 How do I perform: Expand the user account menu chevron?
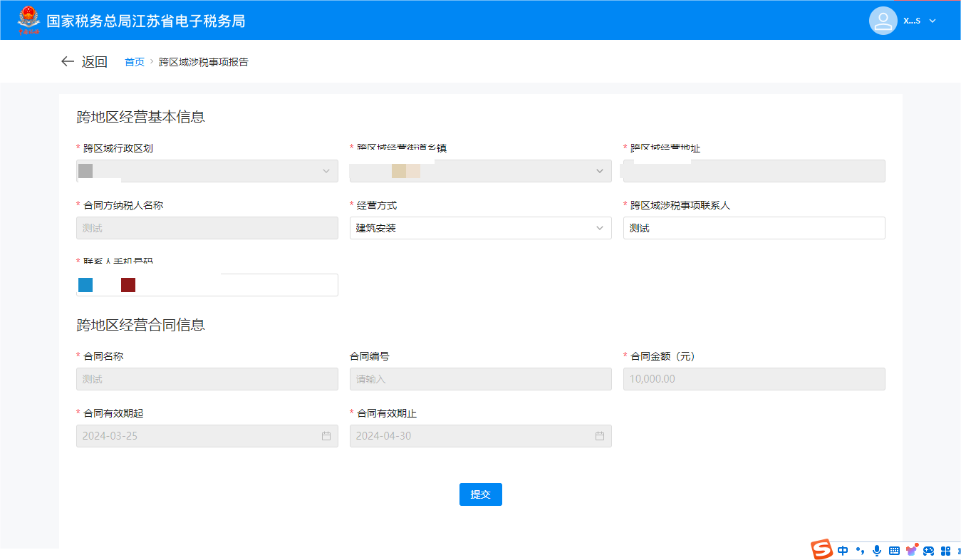tap(933, 21)
